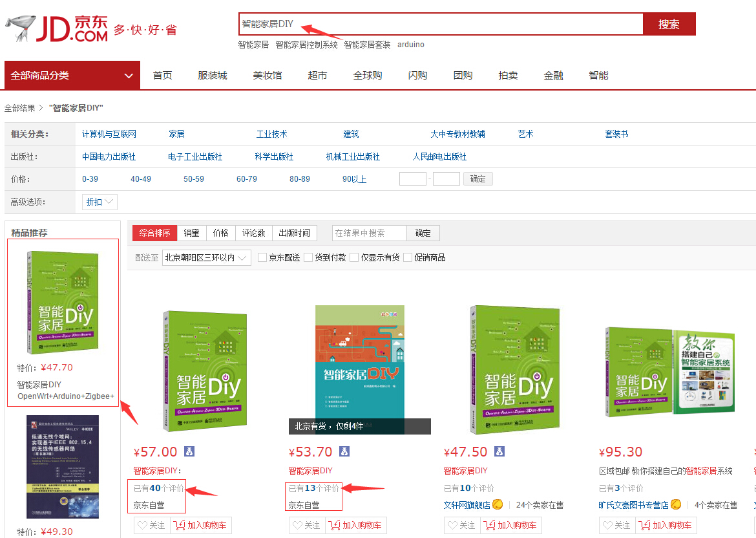Screen dimensions: 756x538
Task: Open 智能 in the navigation bar
Action: tap(599, 75)
